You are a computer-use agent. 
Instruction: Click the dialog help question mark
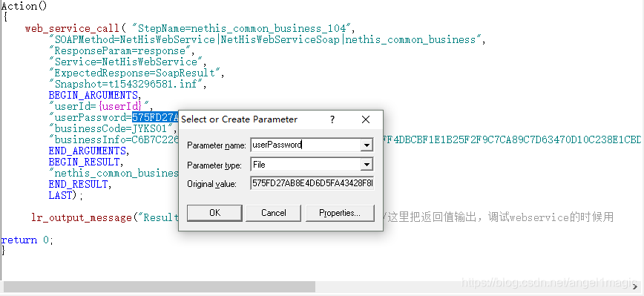[332, 119]
